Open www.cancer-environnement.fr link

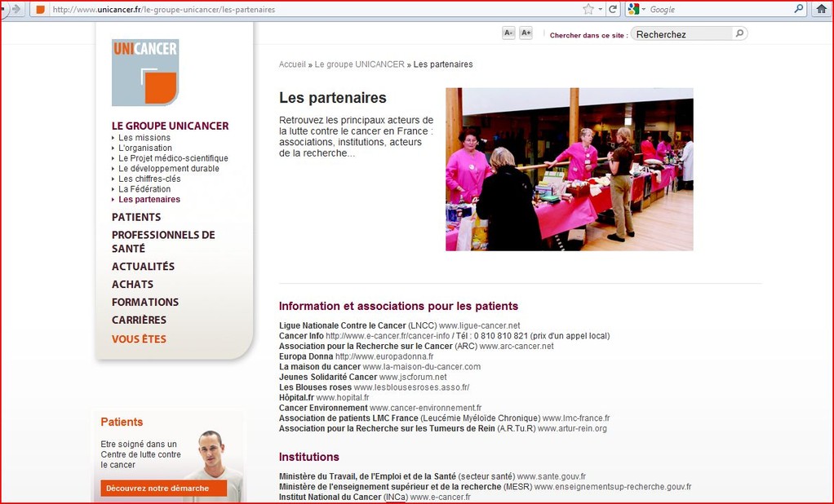pos(425,408)
